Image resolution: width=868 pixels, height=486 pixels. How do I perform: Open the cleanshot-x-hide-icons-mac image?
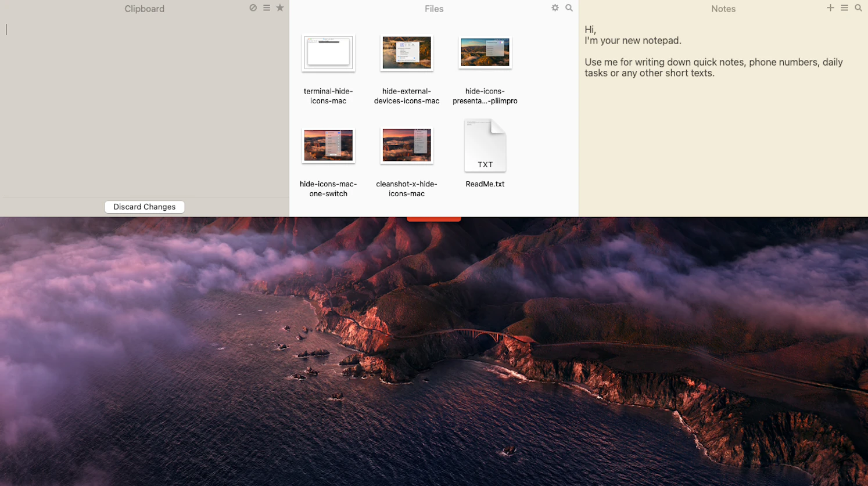406,145
